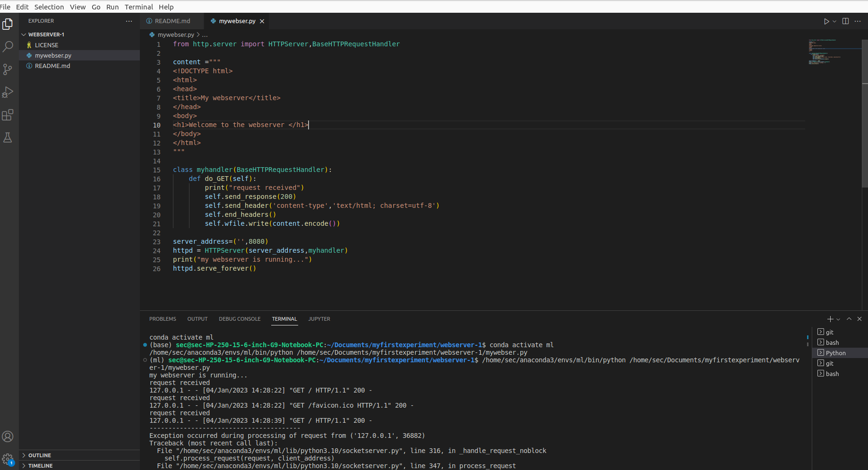Open the Selection menu
Screen dimensions: 868x470
pyautogui.click(x=49, y=7)
